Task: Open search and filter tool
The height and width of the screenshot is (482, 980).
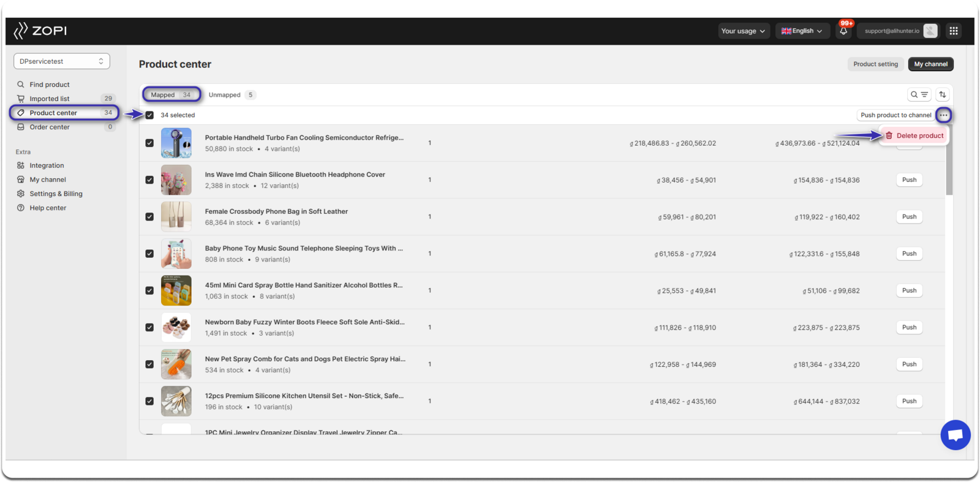Action: 919,95
